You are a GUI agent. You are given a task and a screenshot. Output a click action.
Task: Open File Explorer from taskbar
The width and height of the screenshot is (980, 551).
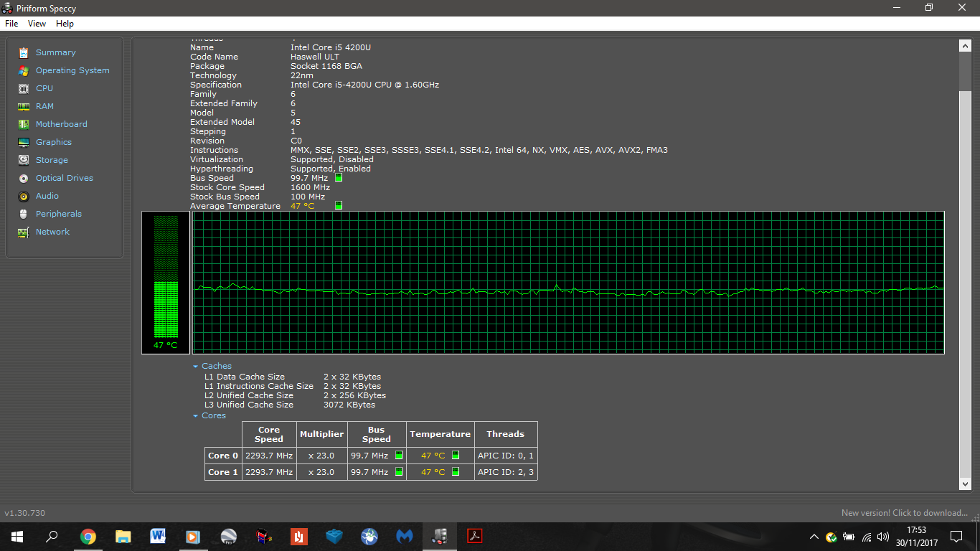pyautogui.click(x=123, y=537)
